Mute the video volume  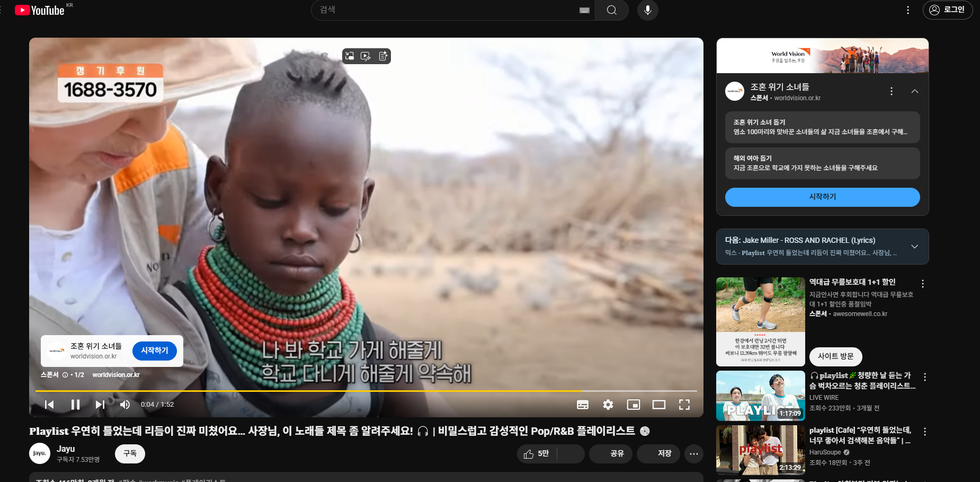coord(124,404)
